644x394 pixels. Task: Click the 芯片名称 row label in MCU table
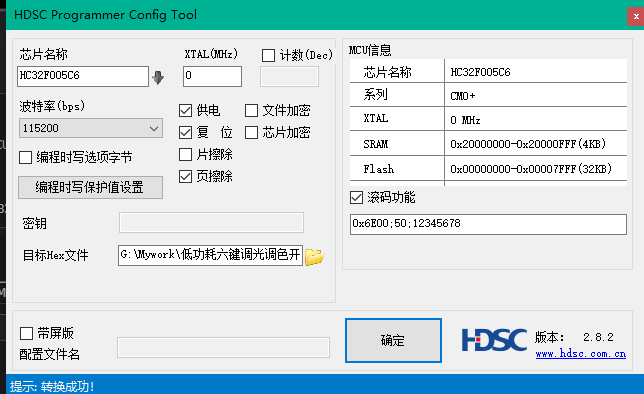pyautogui.click(x=397, y=71)
